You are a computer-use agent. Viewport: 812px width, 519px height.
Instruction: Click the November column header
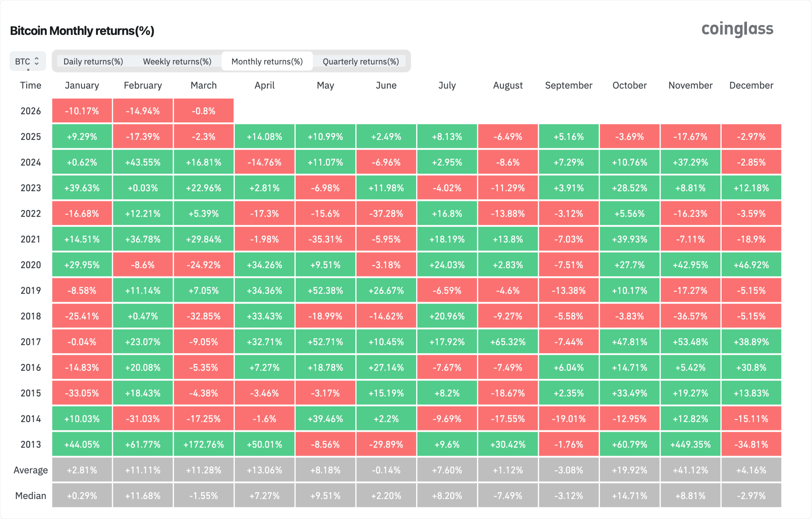(690, 85)
